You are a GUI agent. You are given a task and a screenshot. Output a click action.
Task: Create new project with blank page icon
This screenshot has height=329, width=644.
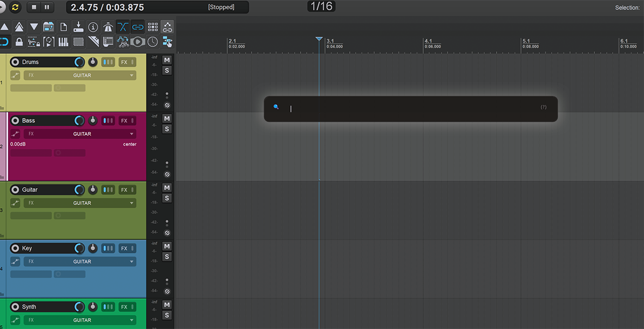(x=64, y=27)
